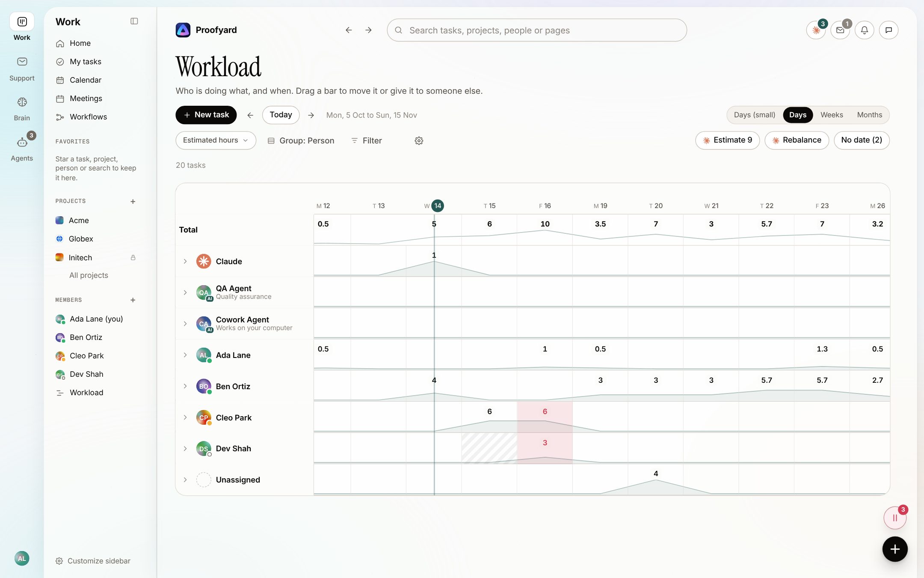Viewport: 924px width, 578px height.
Task: Select the Days view
Action: point(798,115)
